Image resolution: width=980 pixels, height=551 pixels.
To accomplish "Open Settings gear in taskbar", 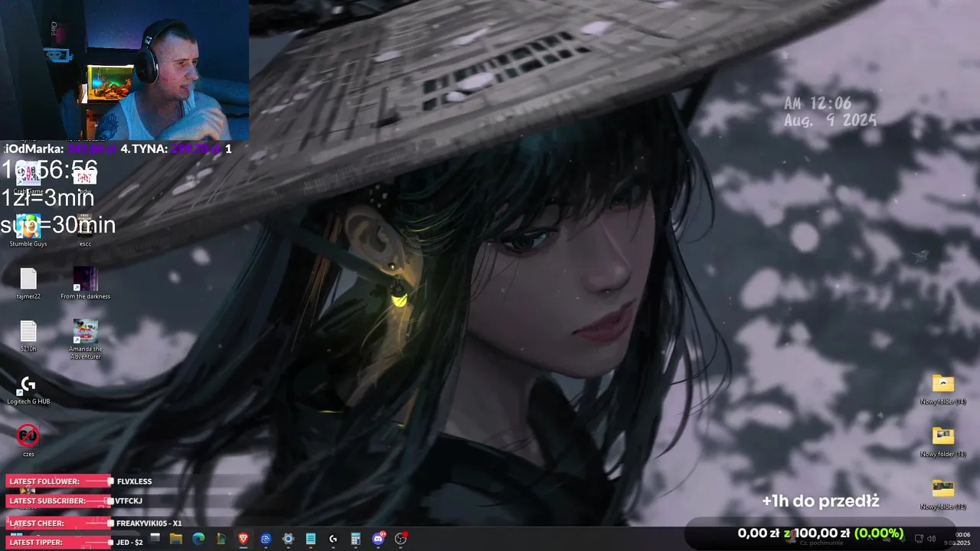I will (288, 539).
